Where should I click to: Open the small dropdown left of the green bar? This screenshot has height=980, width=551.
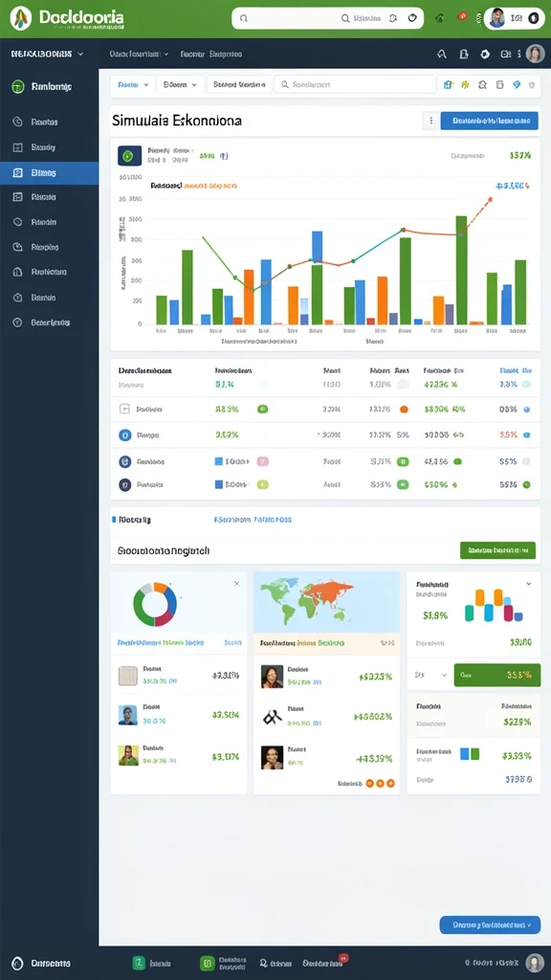(x=430, y=675)
